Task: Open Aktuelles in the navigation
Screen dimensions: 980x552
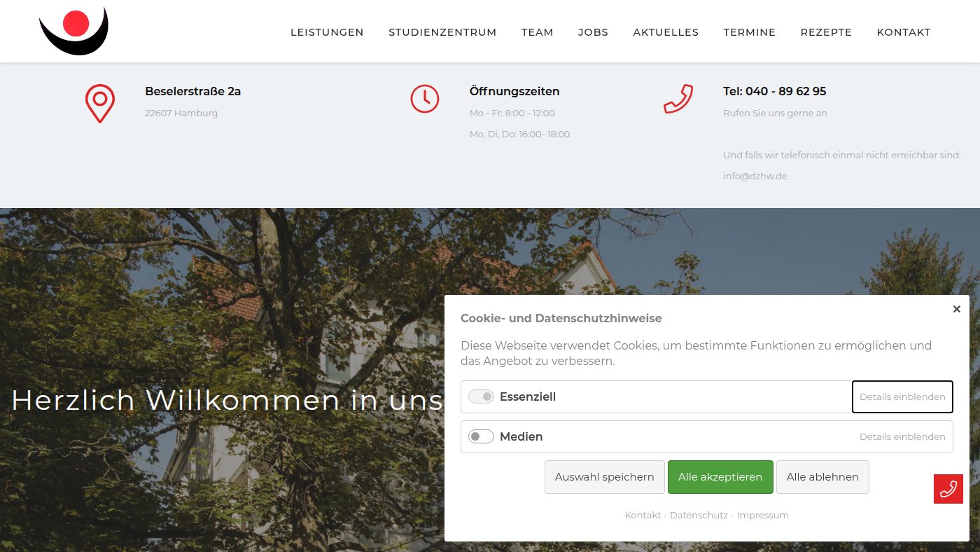Action: [x=666, y=32]
